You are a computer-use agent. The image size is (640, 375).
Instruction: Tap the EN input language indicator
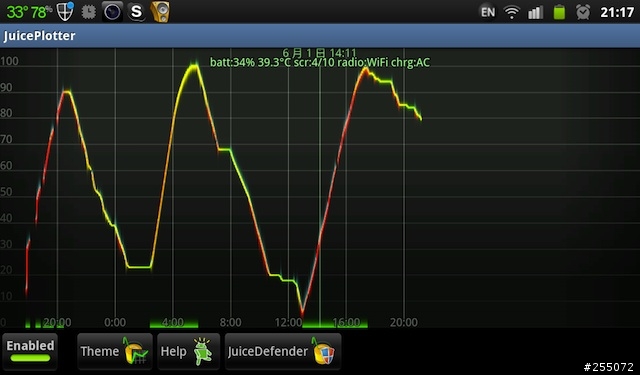(x=488, y=12)
